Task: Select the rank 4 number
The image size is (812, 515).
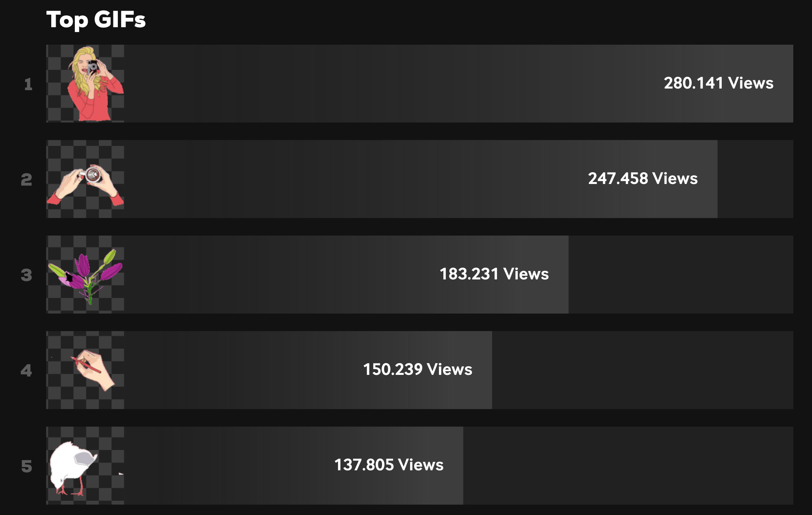Action: tap(26, 370)
